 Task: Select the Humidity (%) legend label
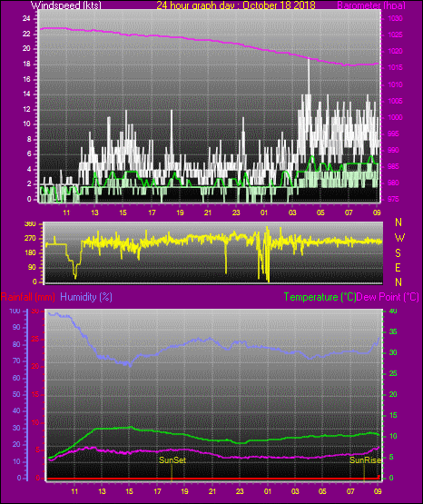point(86,297)
